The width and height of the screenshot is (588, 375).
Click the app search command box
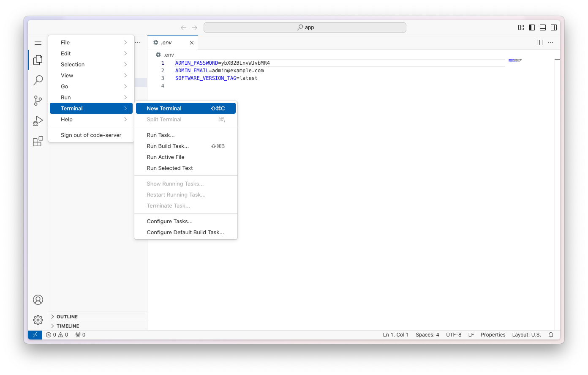tap(305, 27)
